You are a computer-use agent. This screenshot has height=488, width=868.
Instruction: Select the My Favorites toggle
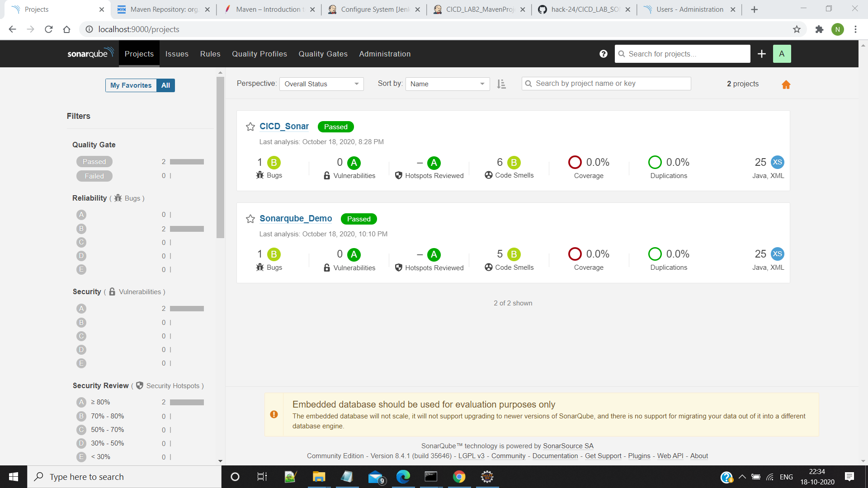131,85
